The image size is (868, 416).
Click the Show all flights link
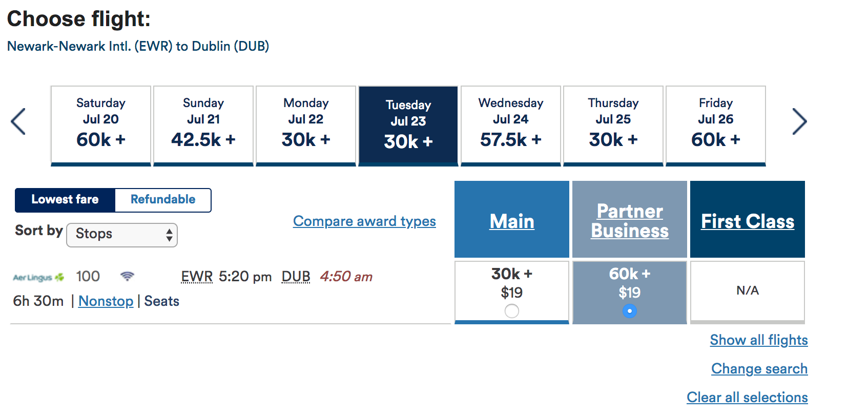pyautogui.click(x=758, y=340)
